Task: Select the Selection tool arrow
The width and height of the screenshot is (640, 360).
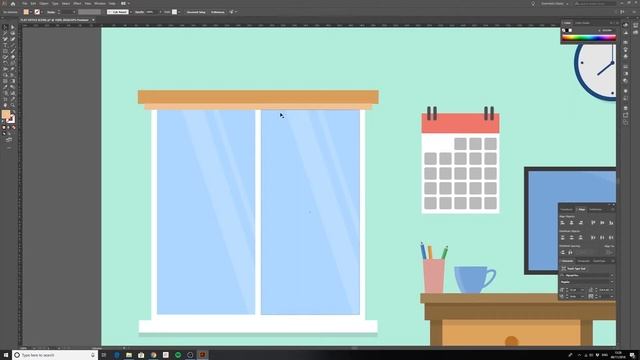Action: (x=5, y=27)
